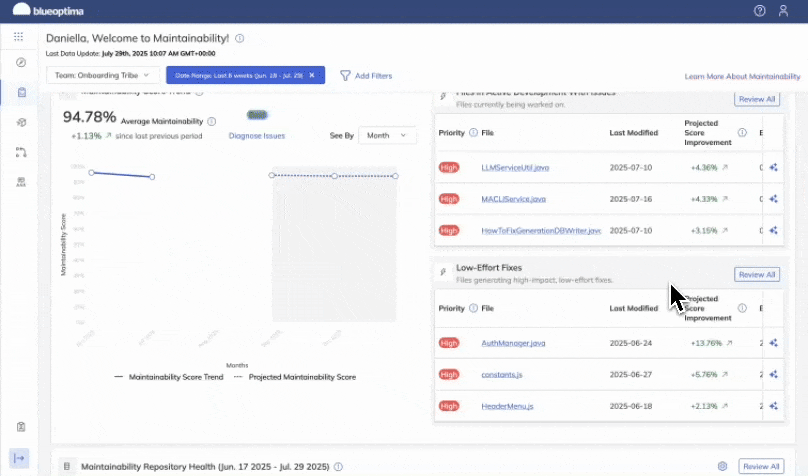Click the AI sparkle icon for MACLIService.java

point(773,199)
